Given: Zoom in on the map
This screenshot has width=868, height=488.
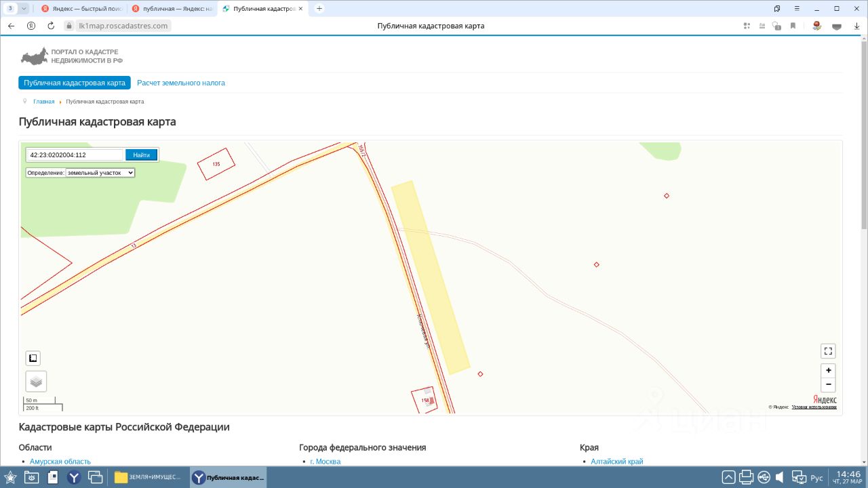Looking at the screenshot, I should pos(828,371).
